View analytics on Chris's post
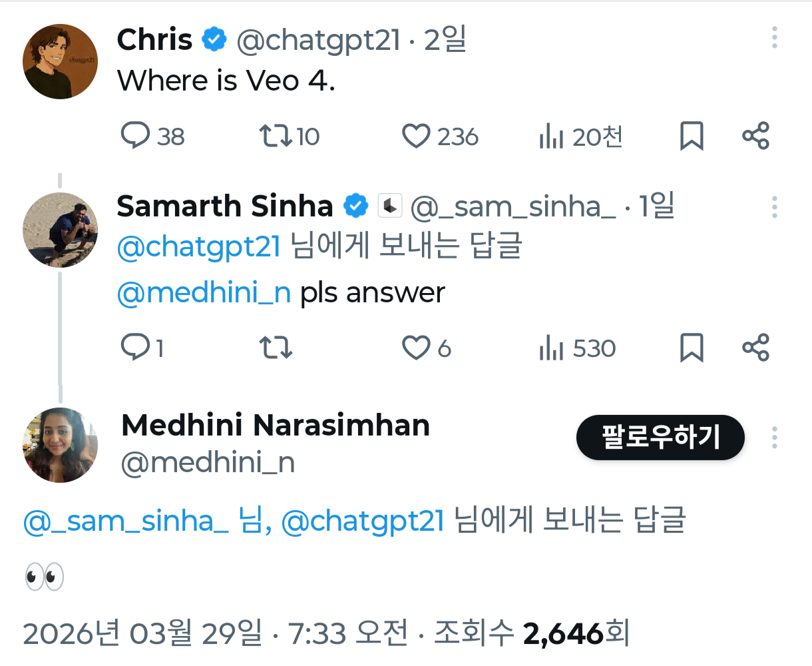 click(552, 137)
